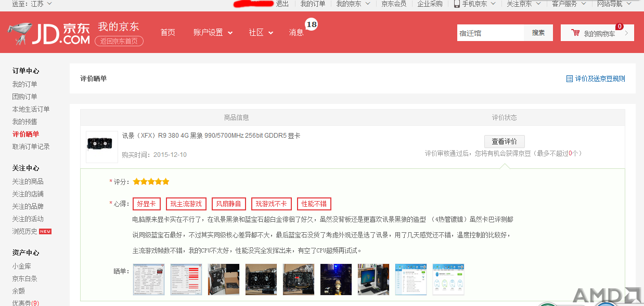
Task: Click the 玩主流游戏 review tag
Action: (x=186, y=204)
